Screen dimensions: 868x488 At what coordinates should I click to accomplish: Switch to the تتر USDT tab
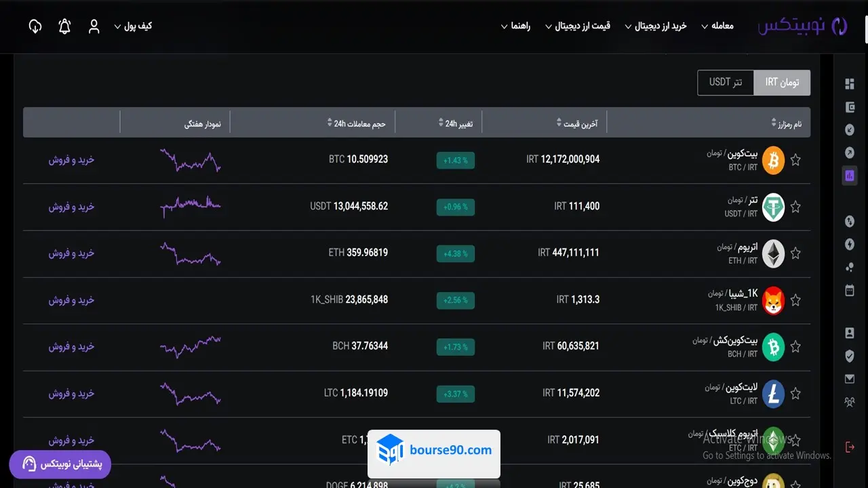(x=725, y=82)
